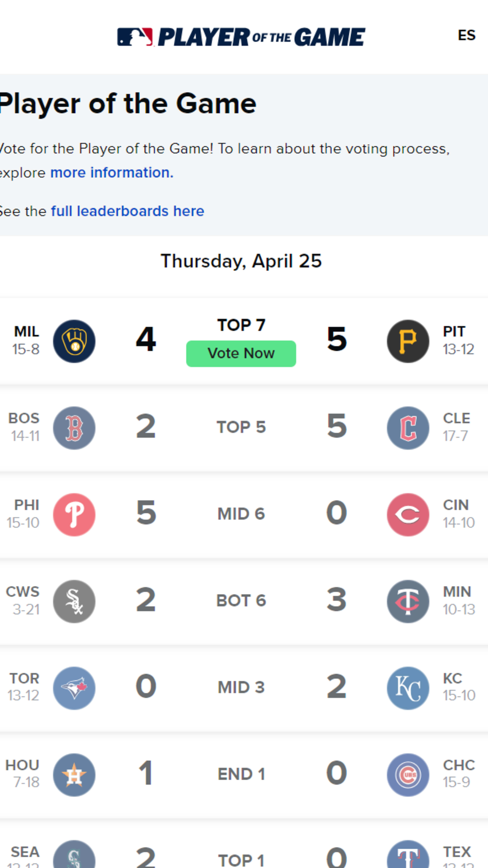The image size is (488, 868).
Task: Tap the Philadelphia Phillies logo
Action: pyautogui.click(x=74, y=515)
